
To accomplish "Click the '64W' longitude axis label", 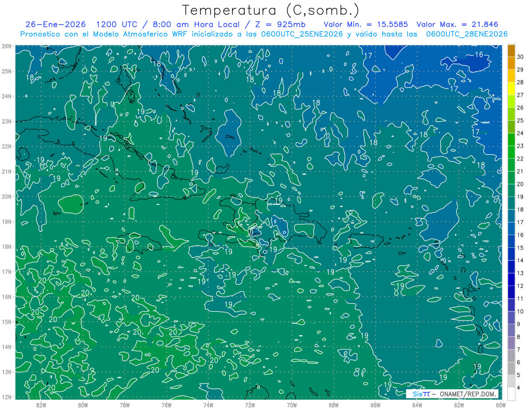I will [x=417, y=405].
